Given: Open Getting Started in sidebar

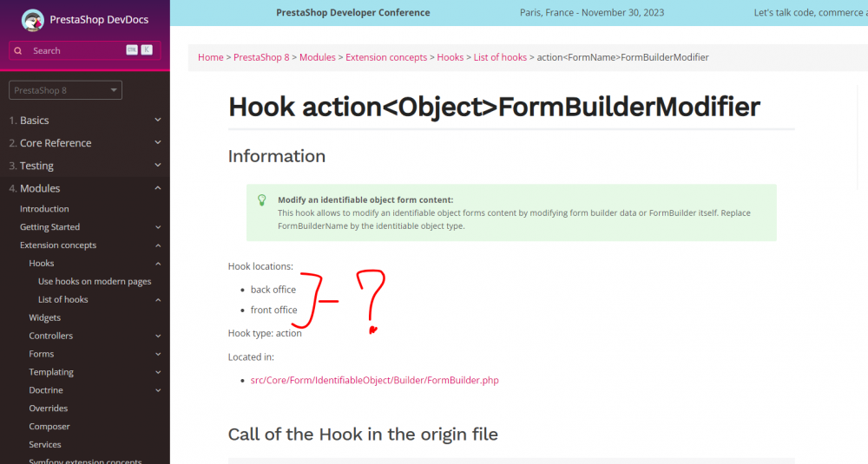Looking at the screenshot, I should 49,226.
